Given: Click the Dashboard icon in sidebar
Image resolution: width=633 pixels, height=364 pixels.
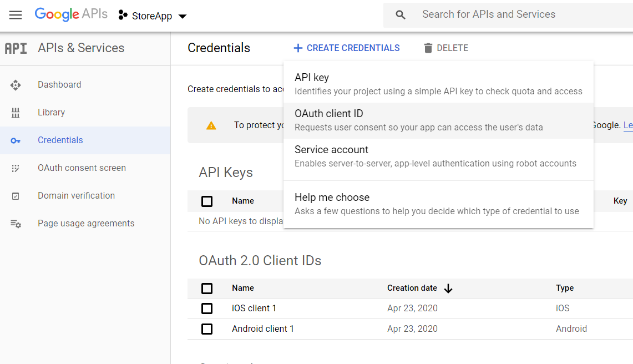Looking at the screenshot, I should pyautogui.click(x=16, y=85).
